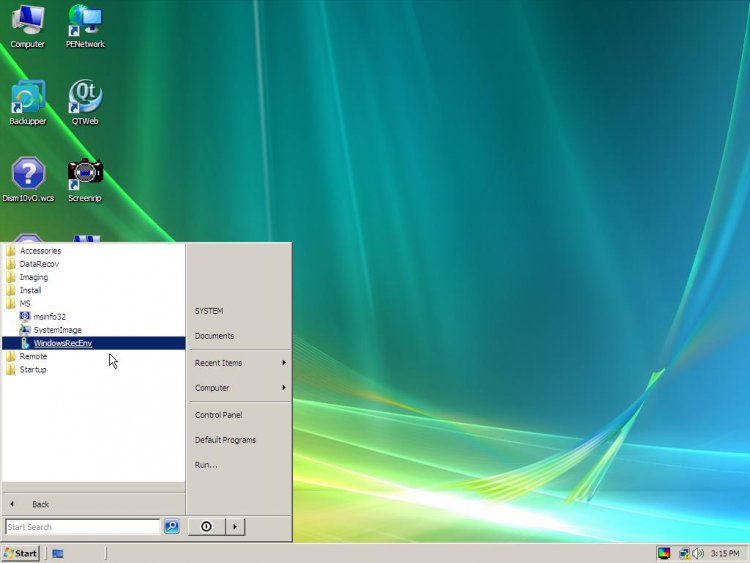This screenshot has height=563, width=750.
Task: Go Back to the main Start menu
Action: point(93,504)
